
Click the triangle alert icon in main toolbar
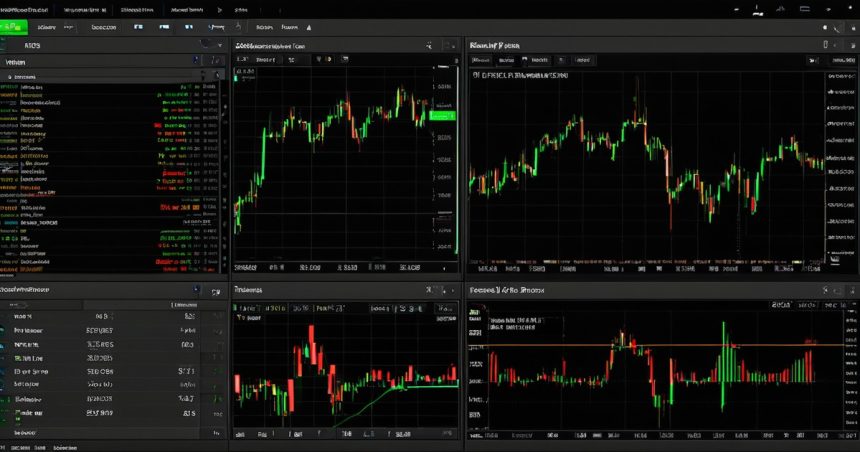[x=309, y=27]
